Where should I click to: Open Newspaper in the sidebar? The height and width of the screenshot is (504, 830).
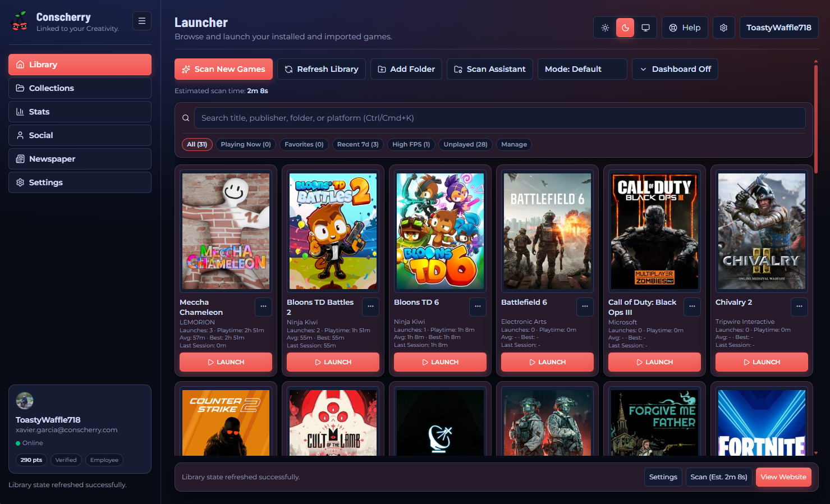80,159
